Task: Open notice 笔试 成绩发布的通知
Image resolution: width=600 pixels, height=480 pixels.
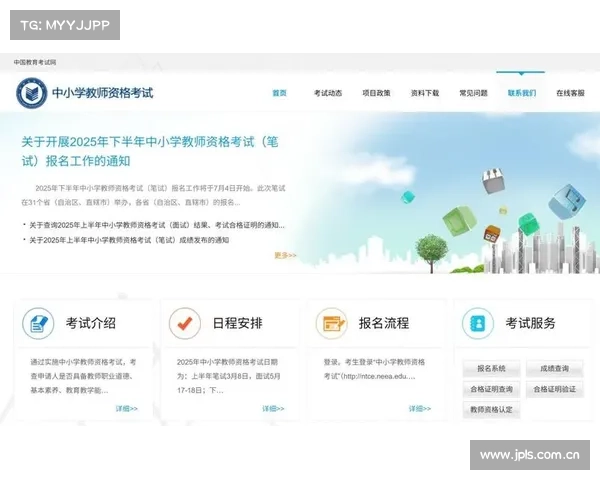Action: pos(129,240)
